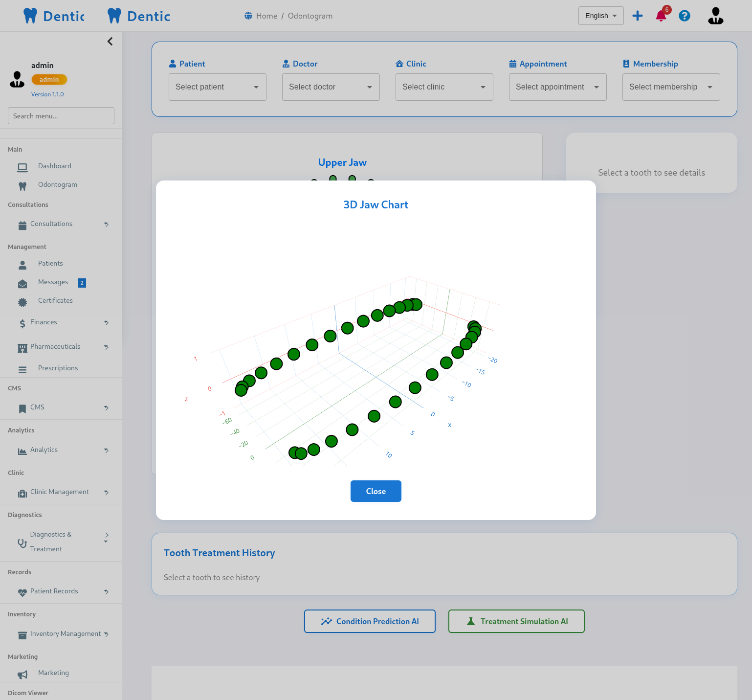Click the Search menu input field
Image resolution: width=752 pixels, height=700 pixels.
click(61, 116)
